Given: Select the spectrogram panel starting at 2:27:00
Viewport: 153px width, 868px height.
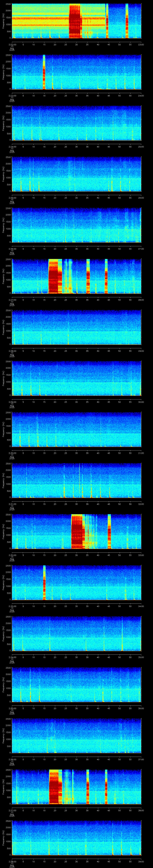Looking at the screenshot, I should coord(76,276).
